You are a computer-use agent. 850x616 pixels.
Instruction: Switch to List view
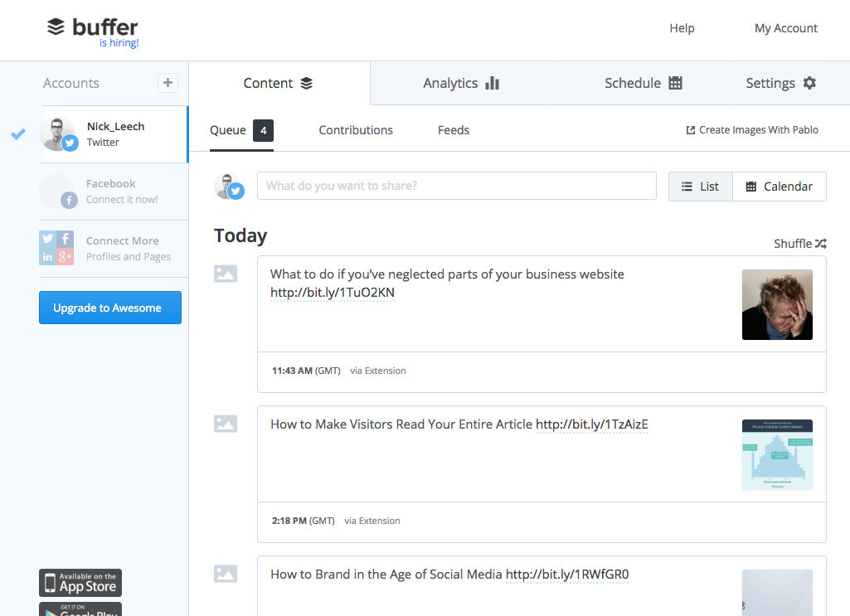click(x=701, y=187)
